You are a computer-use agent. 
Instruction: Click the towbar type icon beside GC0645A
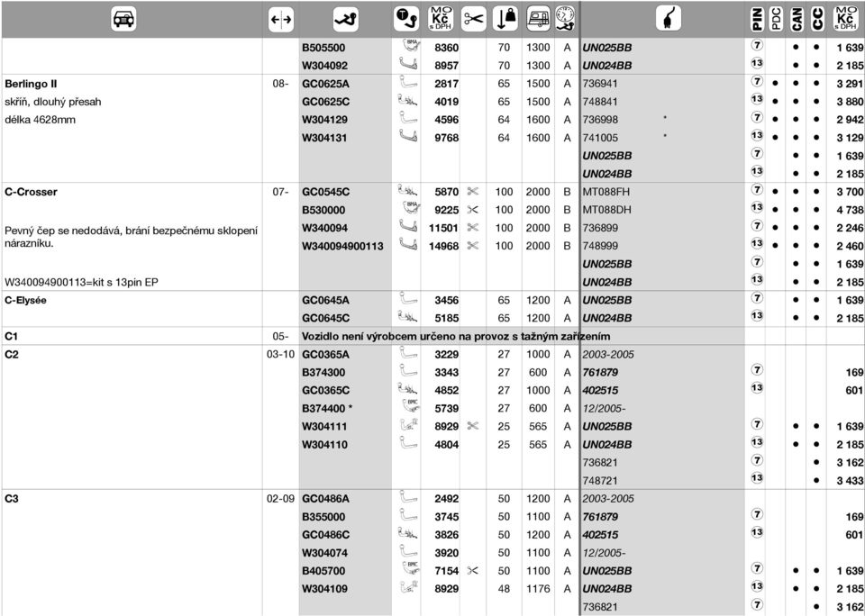click(x=407, y=299)
